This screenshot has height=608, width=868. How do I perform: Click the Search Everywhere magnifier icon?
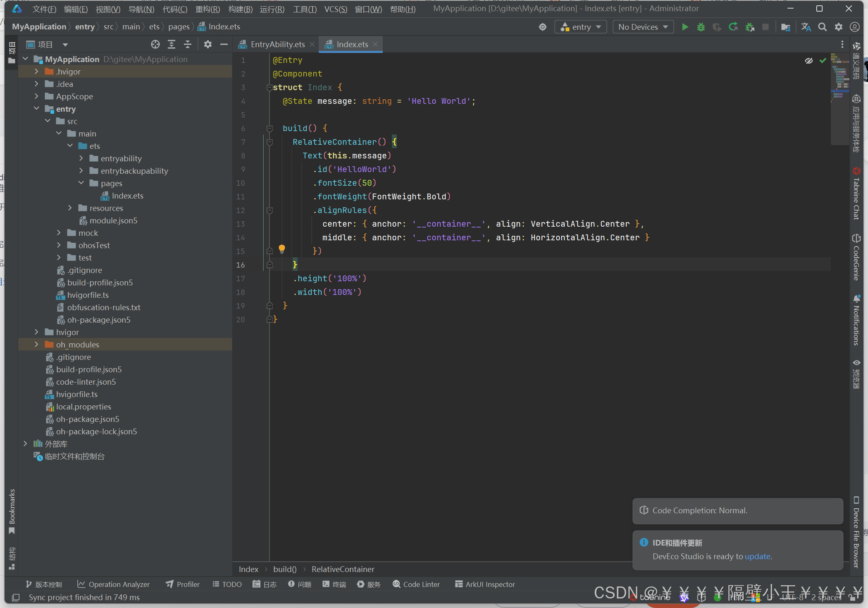point(822,27)
